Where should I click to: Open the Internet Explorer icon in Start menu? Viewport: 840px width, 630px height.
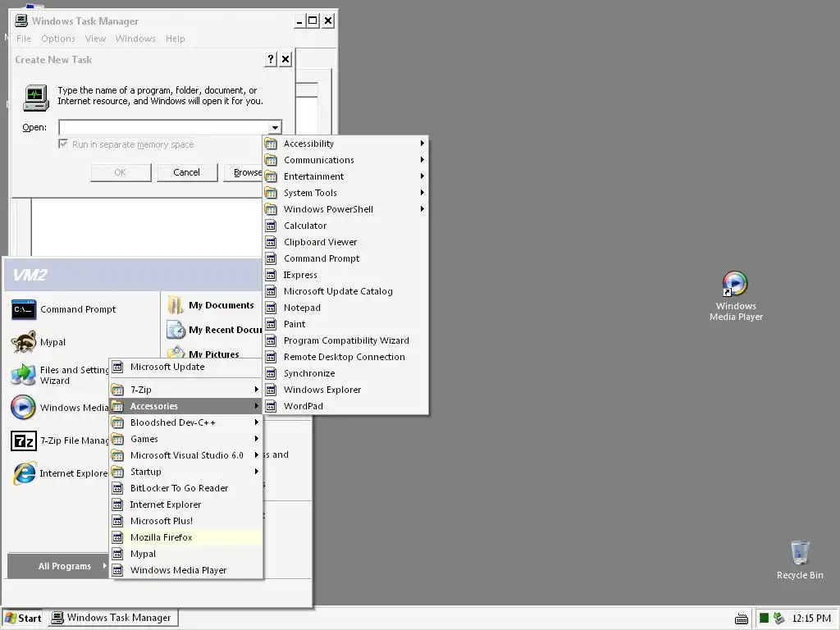tap(24, 473)
